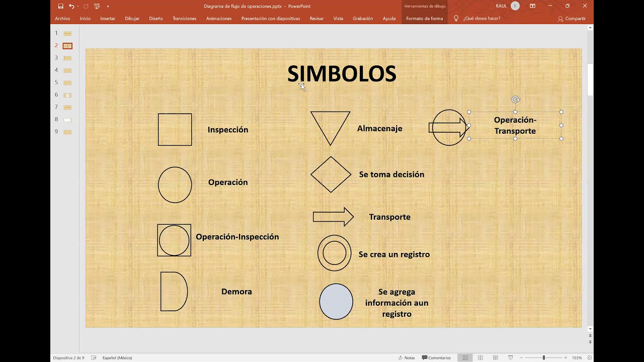Select the decision diamond shape
The image size is (644, 362).
point(331,174)
